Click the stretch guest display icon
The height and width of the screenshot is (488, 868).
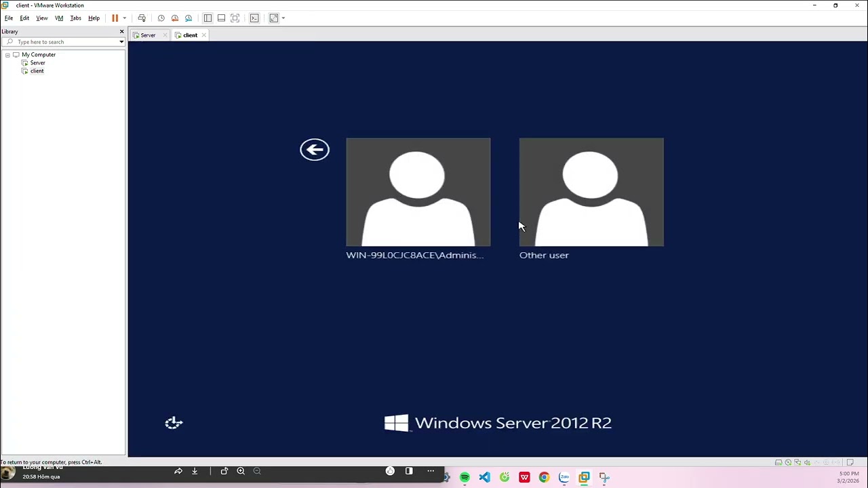274,18
